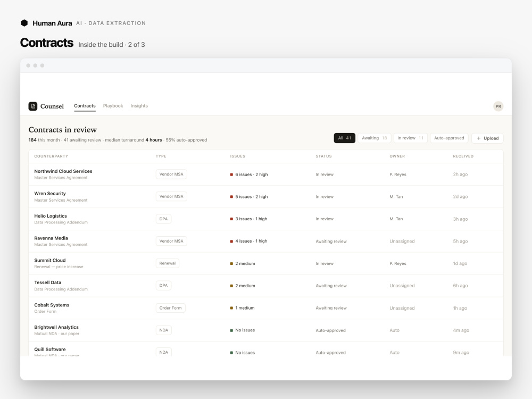Click '2h ago' received time

pos(460,174)
